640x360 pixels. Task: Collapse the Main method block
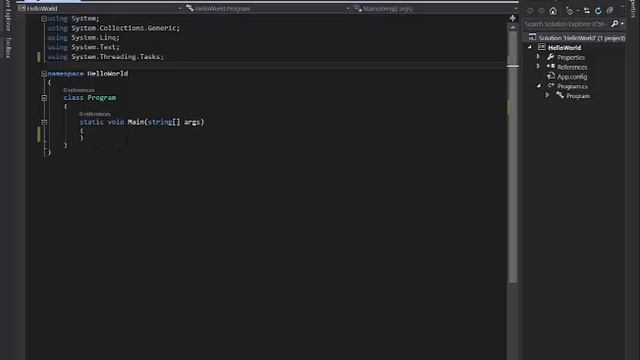(44, 122)
